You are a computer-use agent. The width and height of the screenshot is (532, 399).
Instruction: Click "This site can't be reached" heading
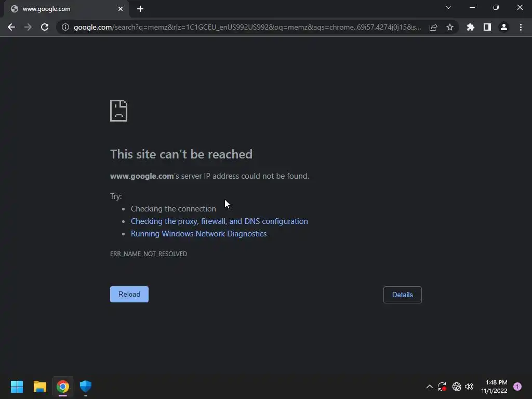pyautogui.click(x=181, y=154)
